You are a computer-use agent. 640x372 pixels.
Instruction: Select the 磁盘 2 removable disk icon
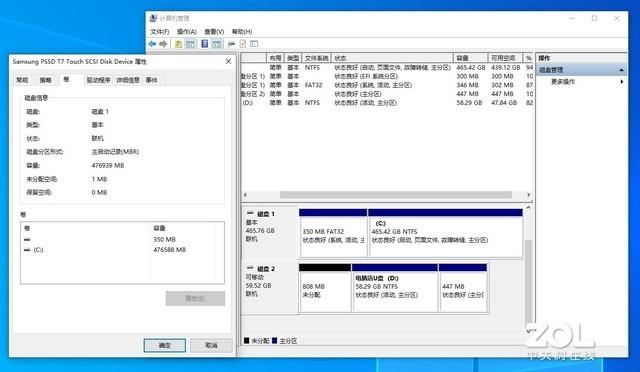coord(250,268)
